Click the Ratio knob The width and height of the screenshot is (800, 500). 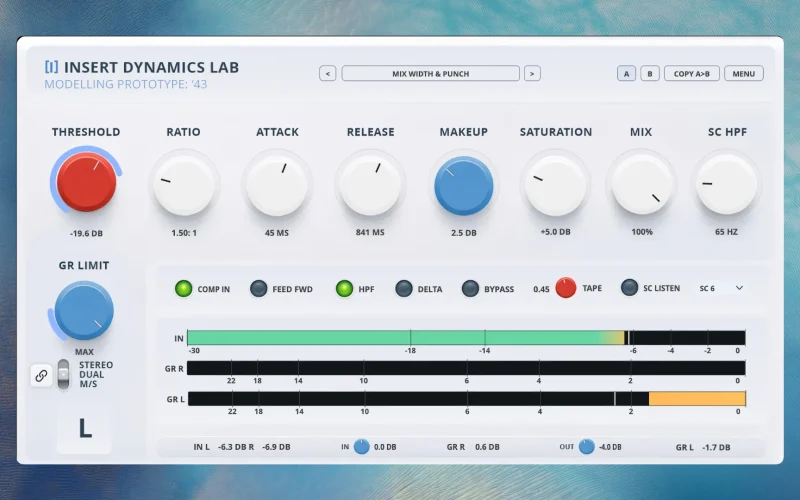184,185
